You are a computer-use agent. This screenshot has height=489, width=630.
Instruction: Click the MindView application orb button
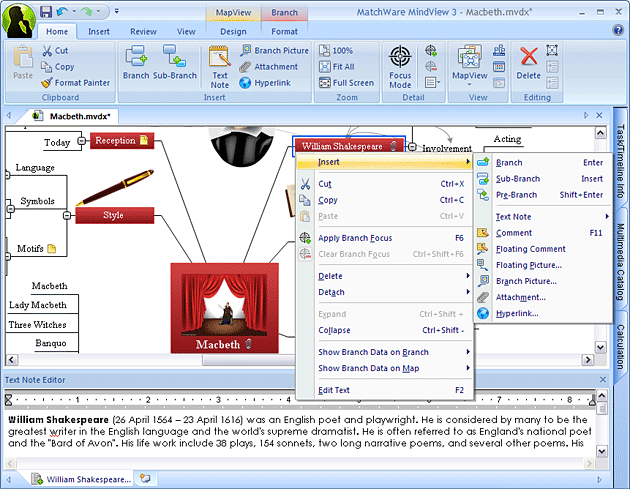point(19,20)
